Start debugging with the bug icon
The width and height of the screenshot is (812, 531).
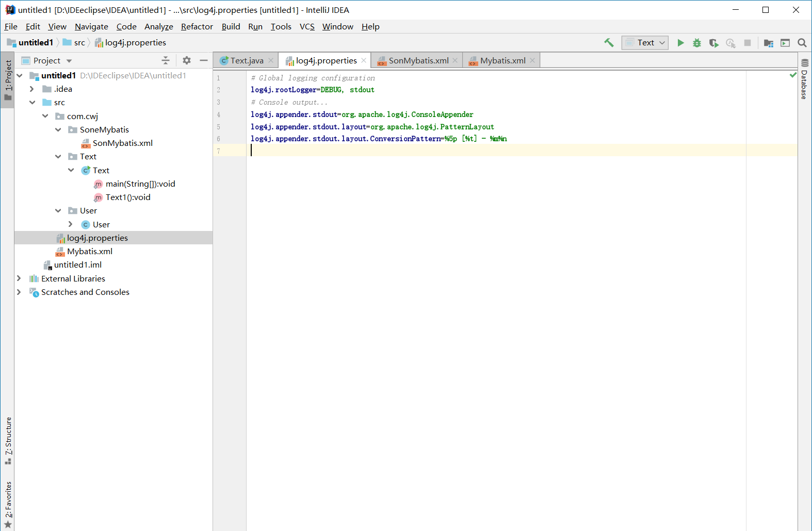coord(697,43)
